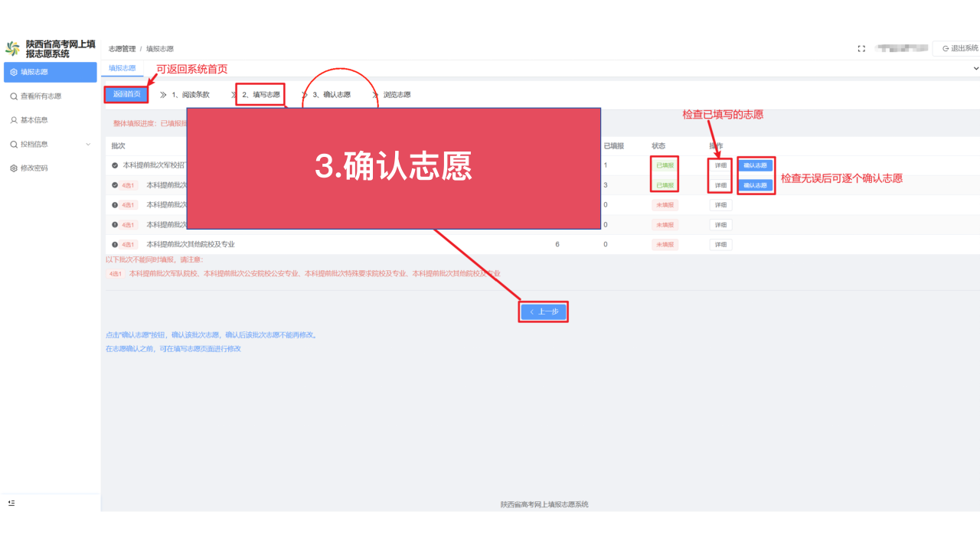Image resolution: width=980 pixels, height=551 pixels.
Task: Click the row text 本科提前批次其他院校及专业
Action: pos(191,244)
